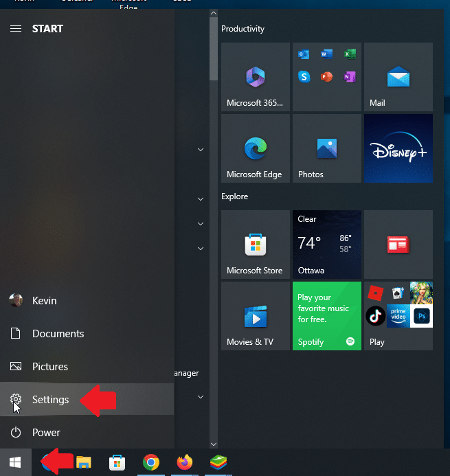Click the Windows Start button on taskbar
This screenshot has width=450, height=476.
tap(16, 462)
